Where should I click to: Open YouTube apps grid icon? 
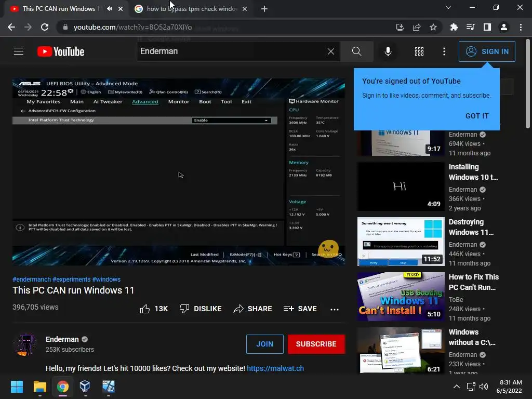(x=419, y=51)
